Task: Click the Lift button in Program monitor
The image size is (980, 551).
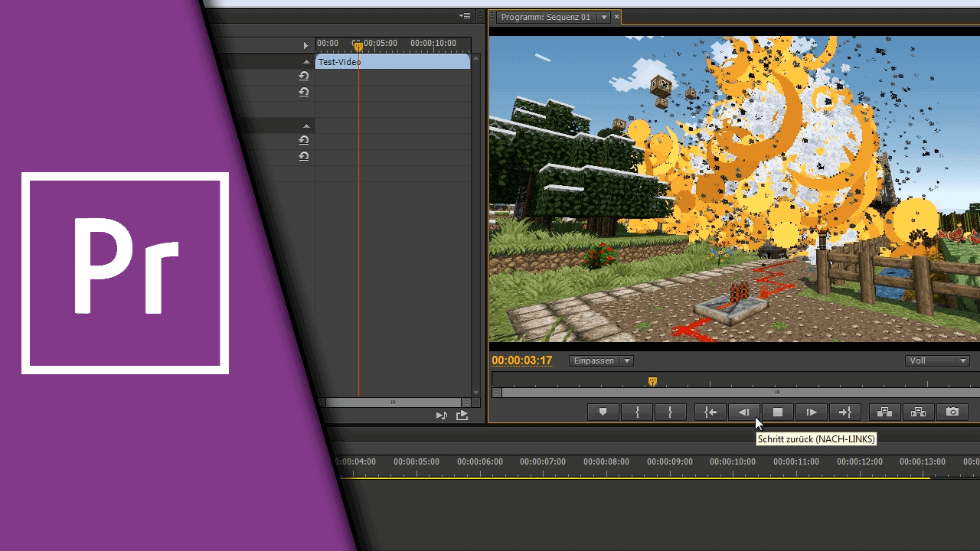Action: tap(884, 412)
